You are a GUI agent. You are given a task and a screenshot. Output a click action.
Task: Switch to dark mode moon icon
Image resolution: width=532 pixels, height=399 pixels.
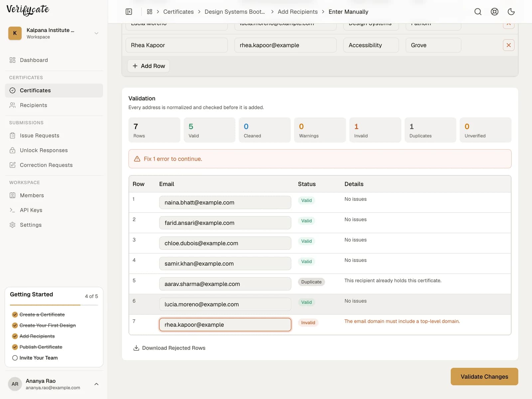(511, 12)
